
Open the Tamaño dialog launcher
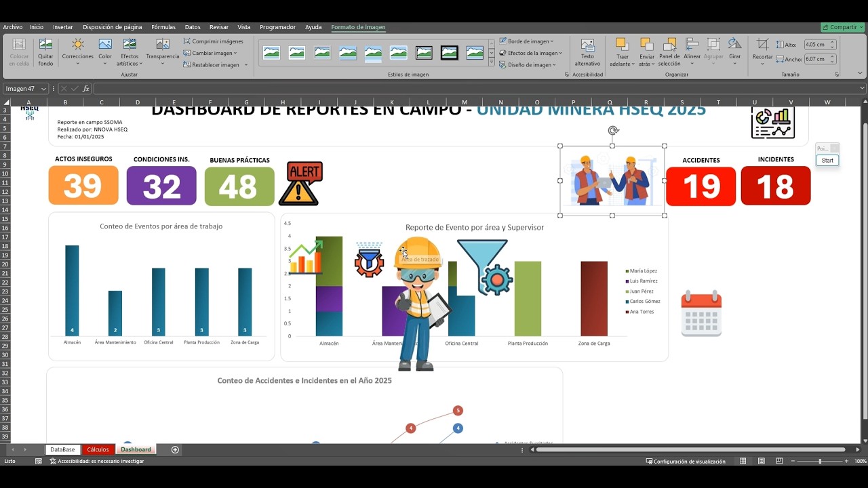[x=837, y=75]
